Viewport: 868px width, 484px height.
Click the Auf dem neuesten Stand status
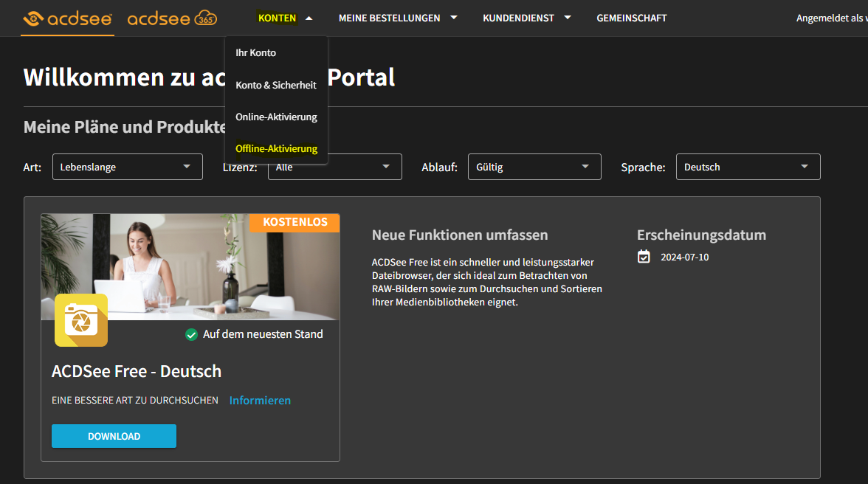click(263, 334)
